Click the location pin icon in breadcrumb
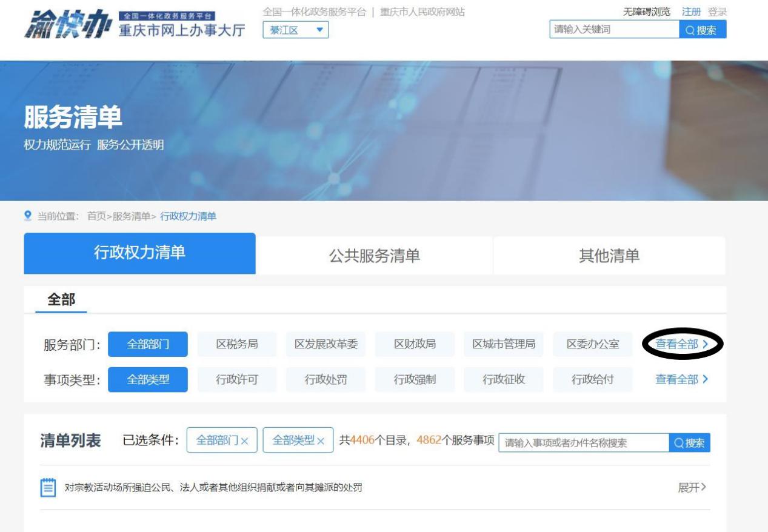 (x=28, y=216)
